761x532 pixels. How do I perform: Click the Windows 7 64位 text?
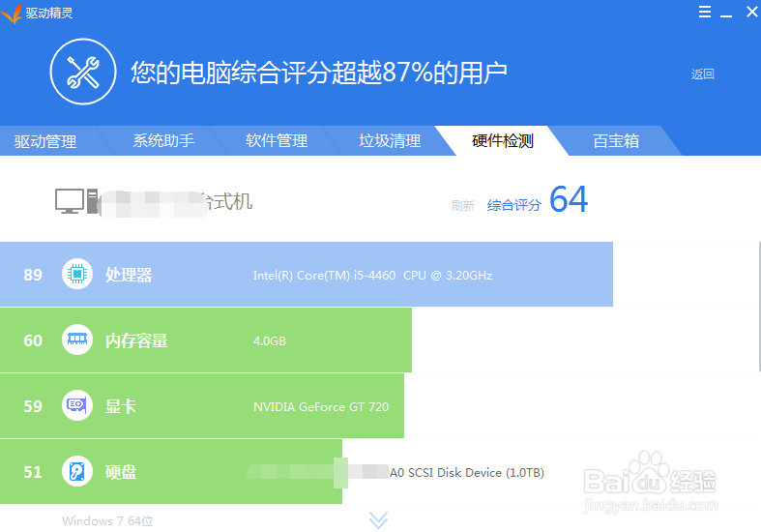click(x=107, y=520)
